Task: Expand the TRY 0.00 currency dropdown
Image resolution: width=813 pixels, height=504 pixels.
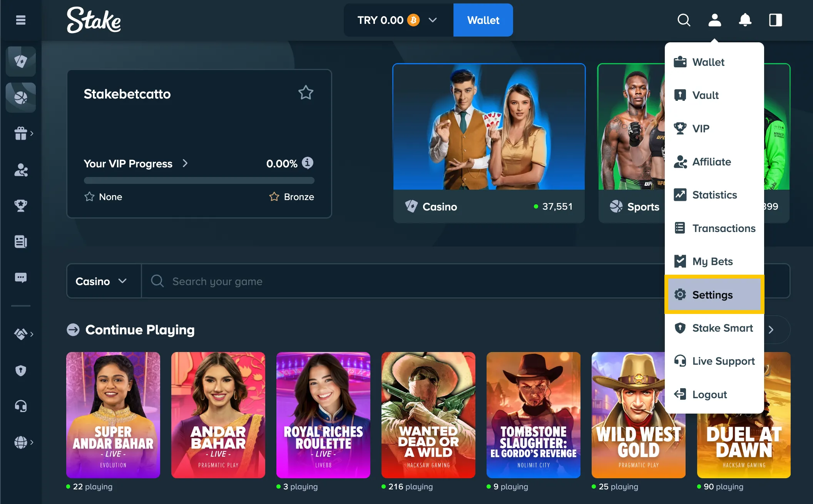Action: point(432,20)
